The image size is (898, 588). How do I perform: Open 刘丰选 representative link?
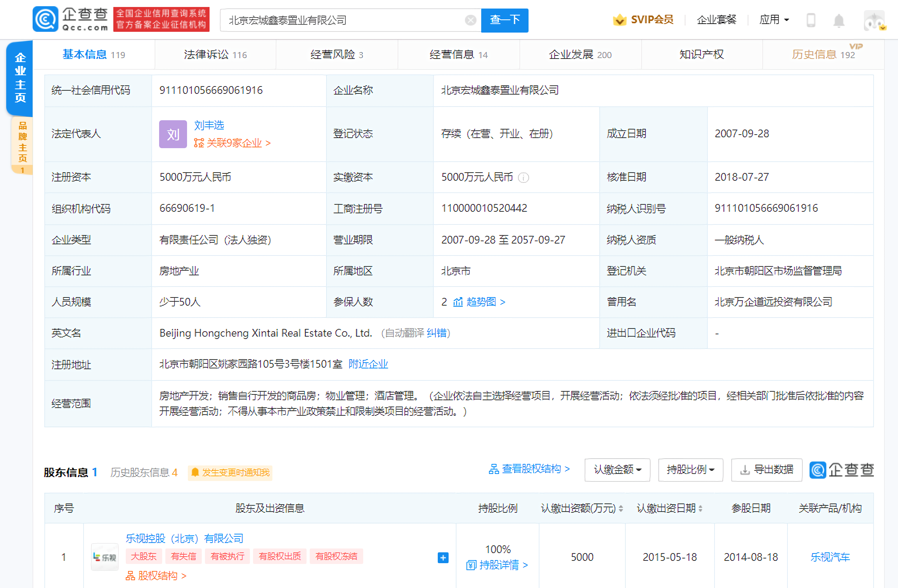[209, 125]
